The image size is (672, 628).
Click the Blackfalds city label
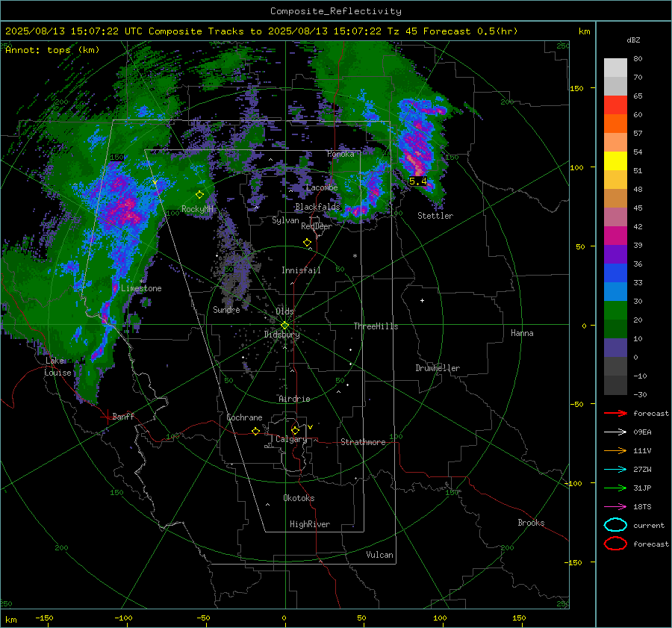pyautogui.click(x=317, y=207)
